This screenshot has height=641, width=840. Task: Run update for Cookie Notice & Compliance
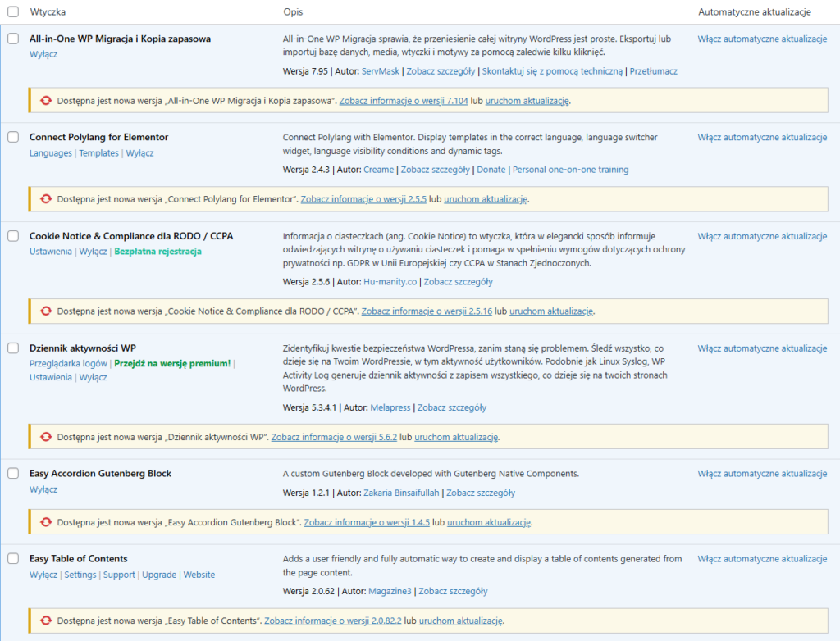550,311
